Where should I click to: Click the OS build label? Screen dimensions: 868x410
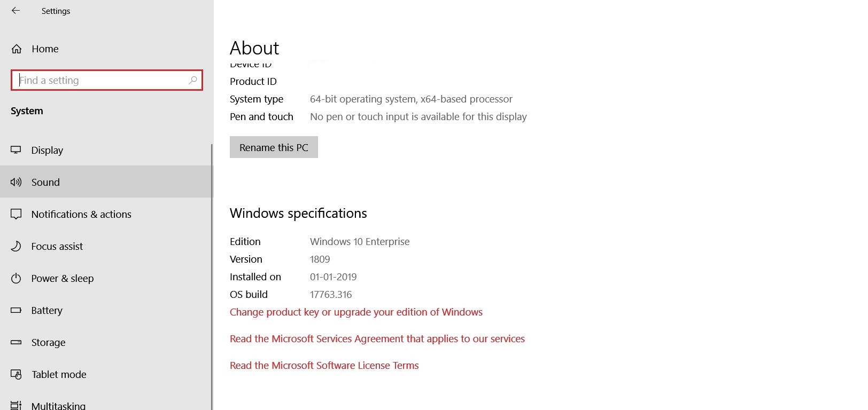click(249, 295)
